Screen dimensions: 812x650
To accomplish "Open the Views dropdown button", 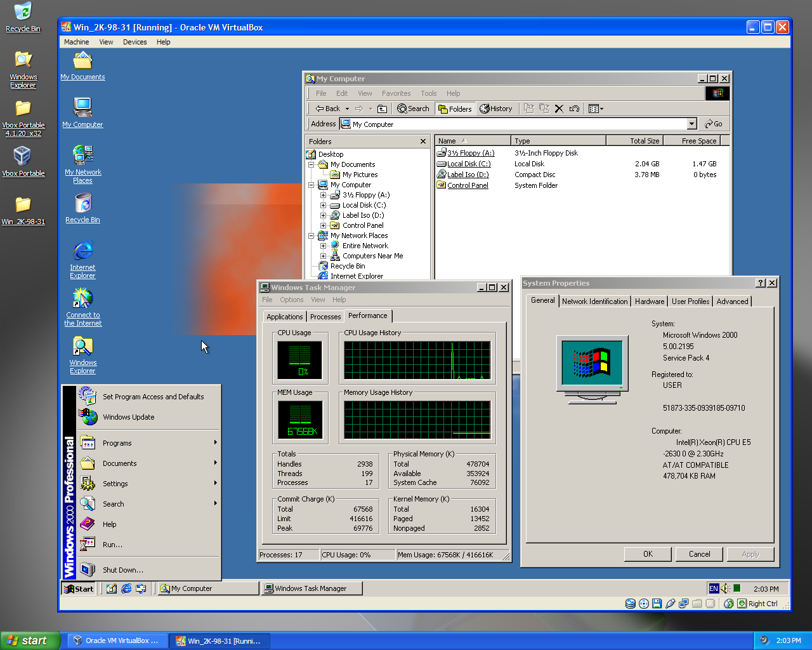I will [596, 109].
